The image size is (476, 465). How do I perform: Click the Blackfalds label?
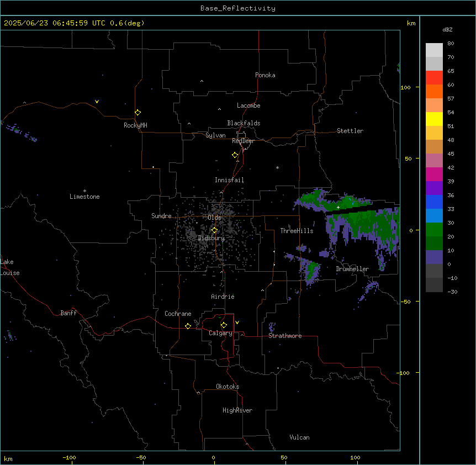[244, 123]
